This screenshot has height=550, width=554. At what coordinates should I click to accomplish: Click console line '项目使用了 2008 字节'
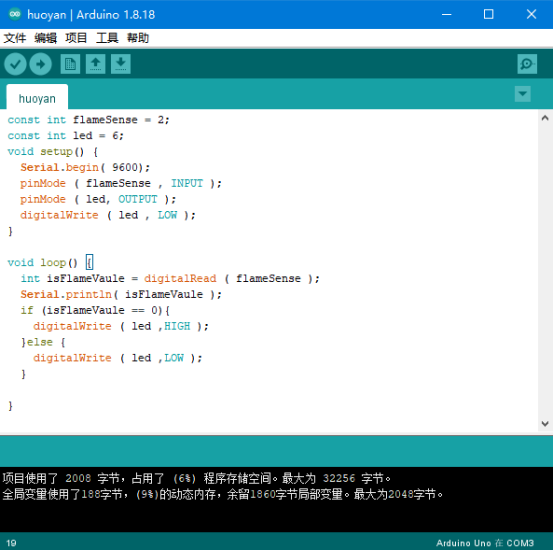click(196, 478)
